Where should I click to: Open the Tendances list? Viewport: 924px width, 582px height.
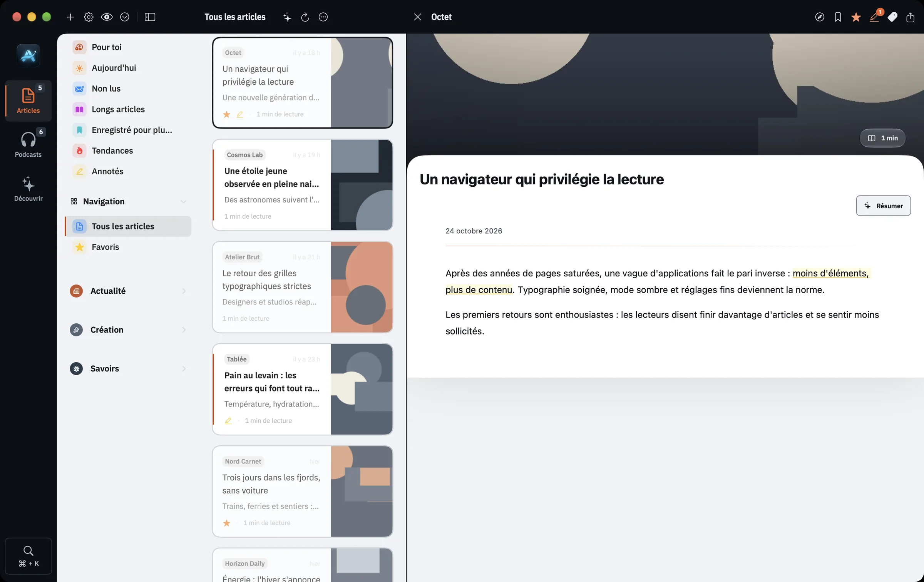point(128,151)
